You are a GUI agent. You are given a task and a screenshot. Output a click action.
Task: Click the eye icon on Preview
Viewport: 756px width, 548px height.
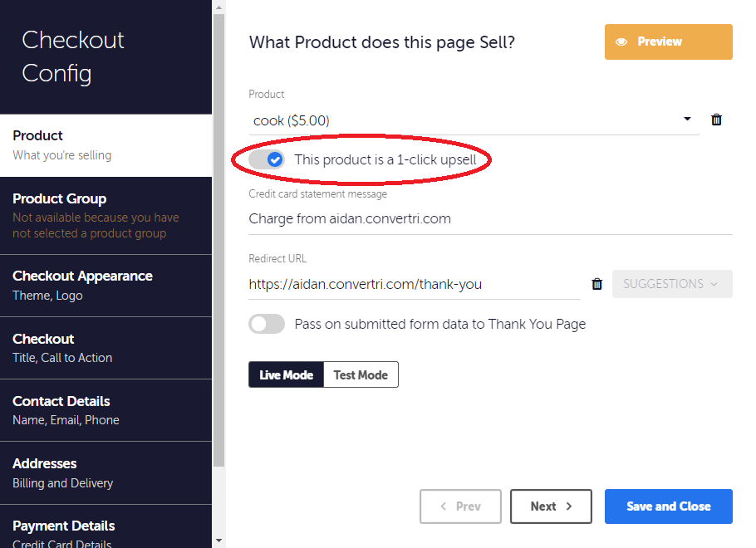point(621,42)
